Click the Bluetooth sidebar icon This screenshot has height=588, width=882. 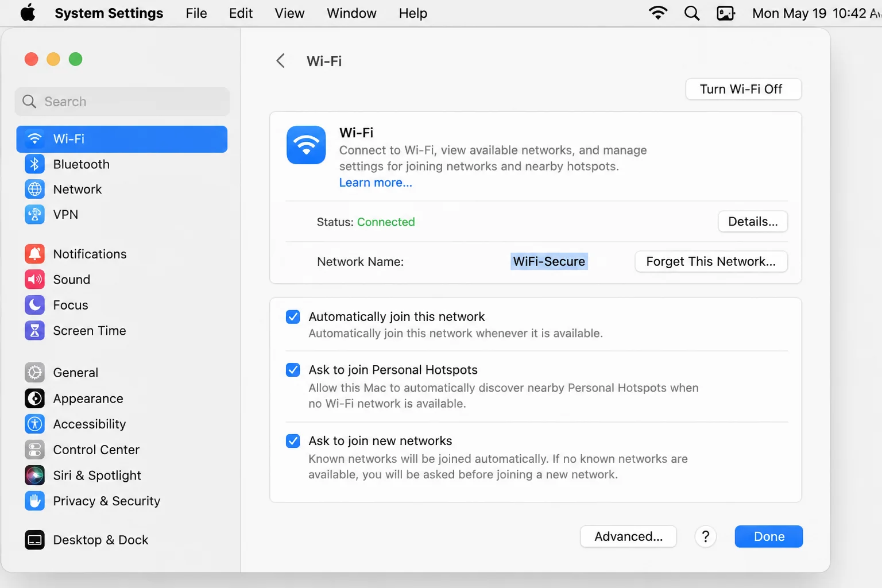point(35,164)
